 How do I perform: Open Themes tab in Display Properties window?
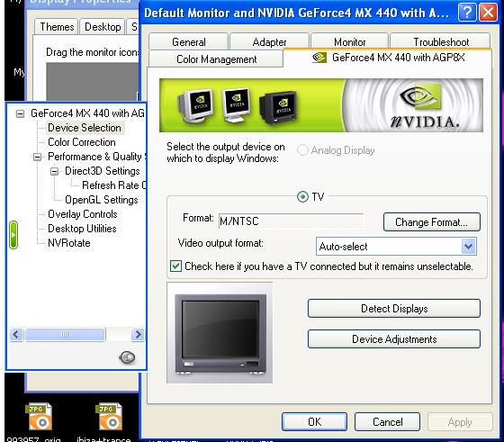57,27
